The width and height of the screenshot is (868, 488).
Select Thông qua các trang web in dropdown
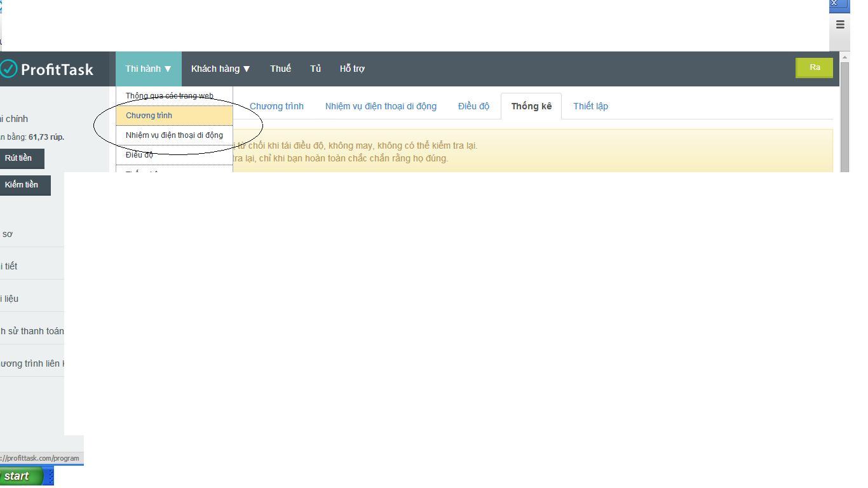pyautogui.click(x=174, y=96)
